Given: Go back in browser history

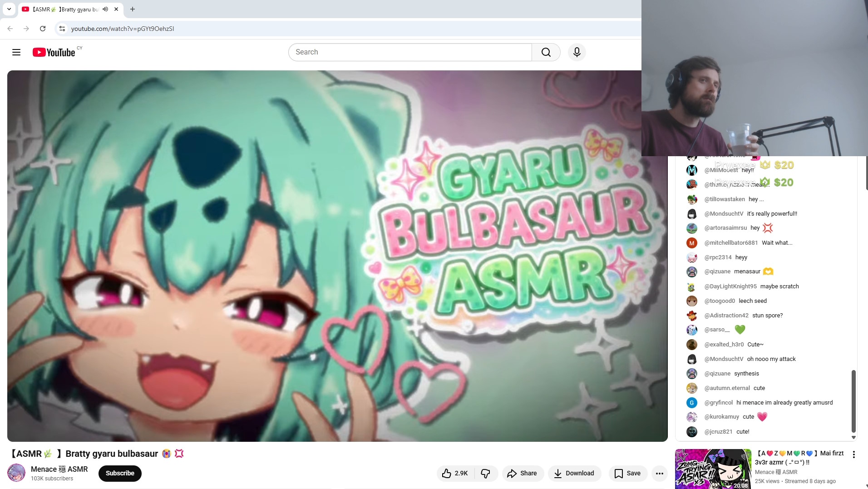Looking at the screenshot, I should (x=10, y=29).
